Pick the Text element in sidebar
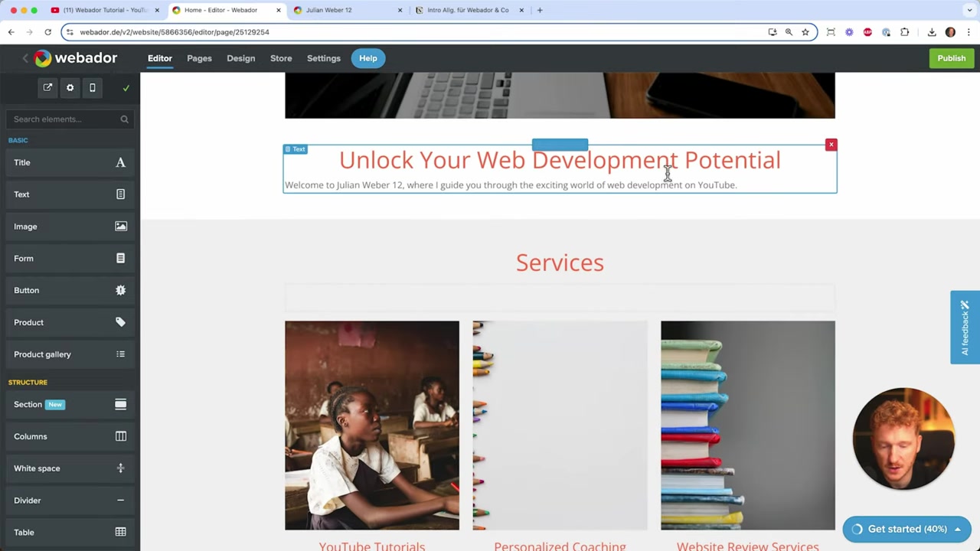980x551 pixels. pyautogui.click(x=70, y=194)
